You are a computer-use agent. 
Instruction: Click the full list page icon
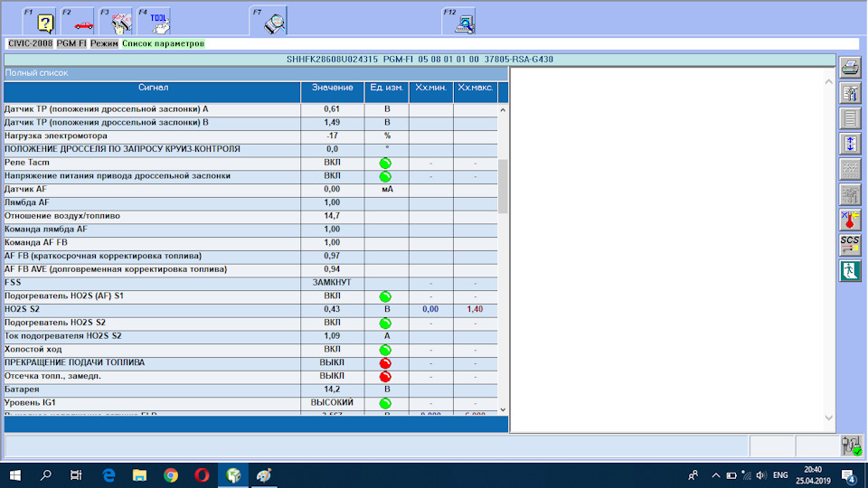(x=850, y=119)
